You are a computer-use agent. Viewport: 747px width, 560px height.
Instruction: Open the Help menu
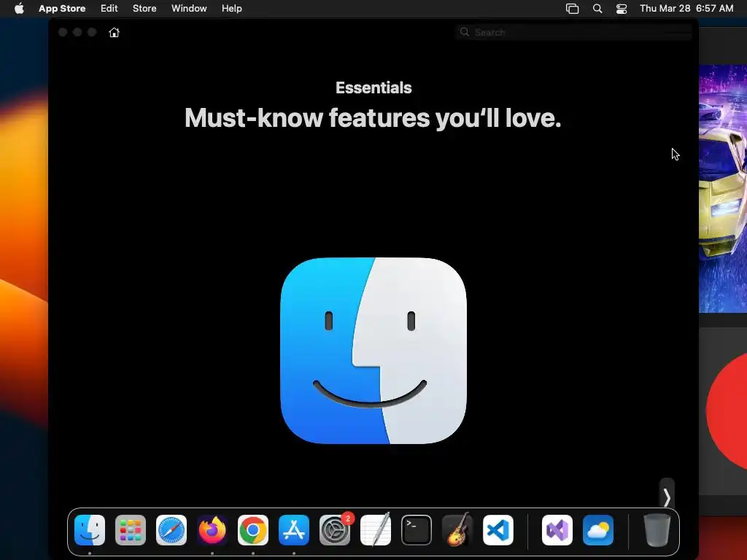231,9
